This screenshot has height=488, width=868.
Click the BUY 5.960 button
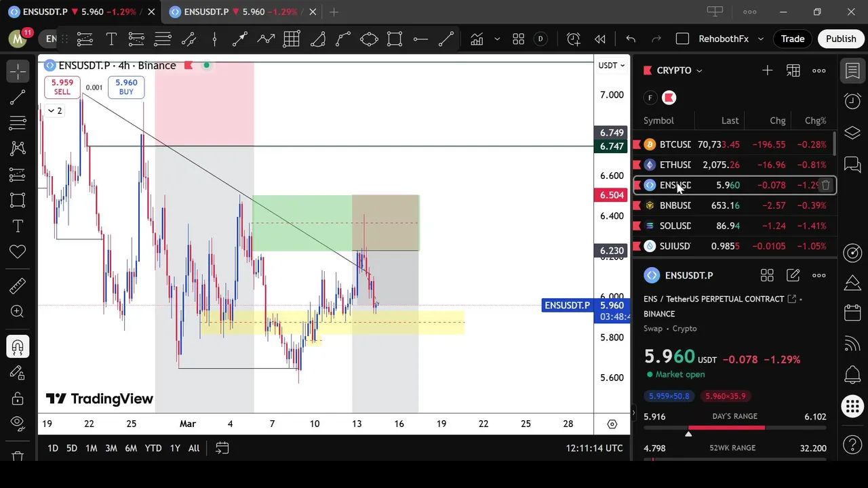click(x=126, y=87)
